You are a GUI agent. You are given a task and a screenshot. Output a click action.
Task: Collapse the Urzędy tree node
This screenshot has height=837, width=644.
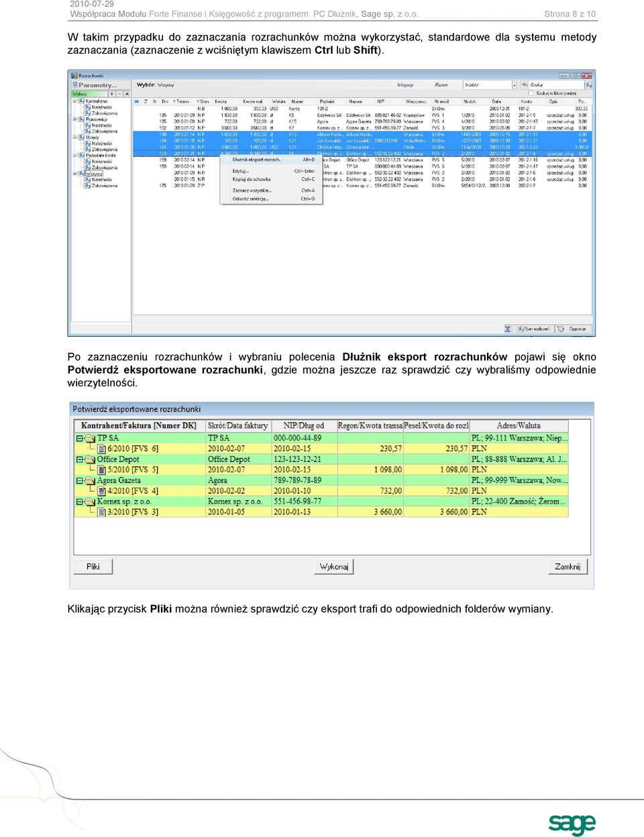pos(74,137)
